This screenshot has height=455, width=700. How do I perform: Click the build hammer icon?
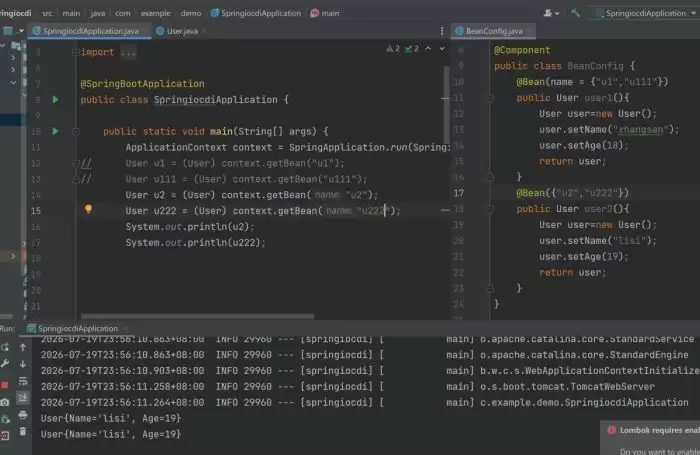575,13
